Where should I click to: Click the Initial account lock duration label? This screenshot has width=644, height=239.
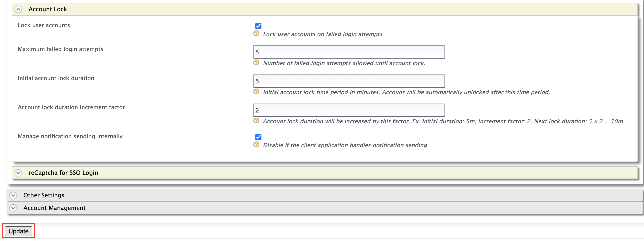click(56, 78)
